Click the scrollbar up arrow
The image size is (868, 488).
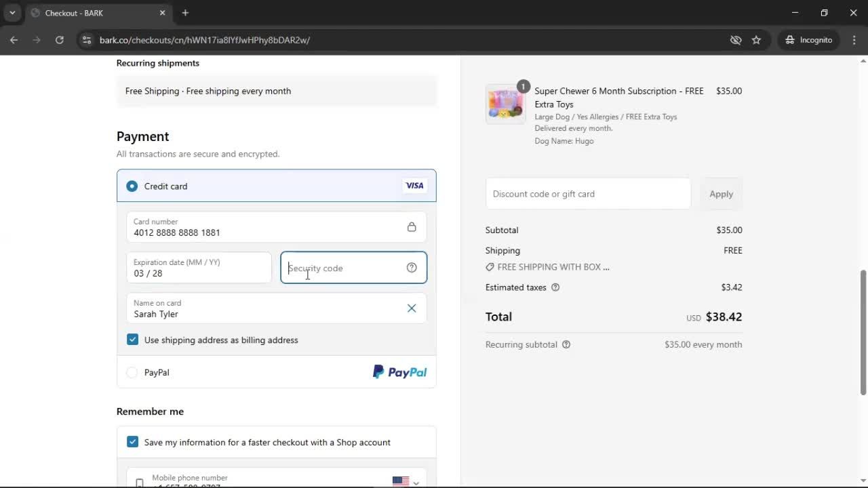coord(863,61)
